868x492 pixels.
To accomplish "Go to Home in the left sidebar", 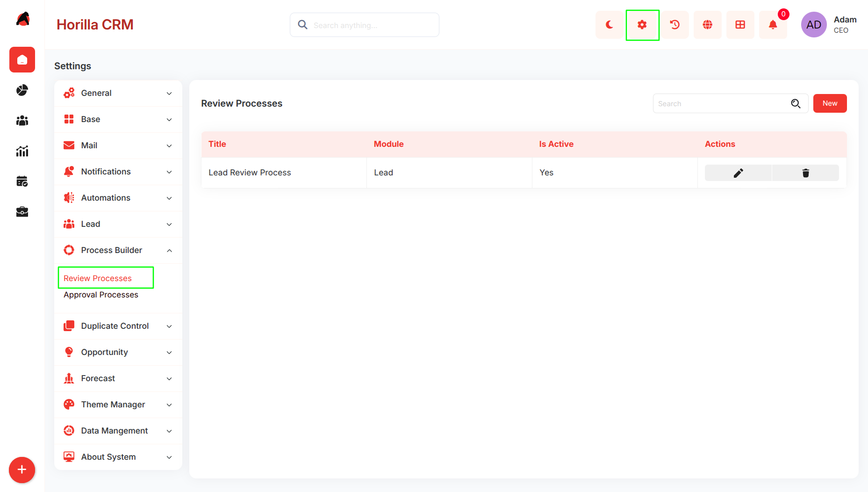I will [22, 60].
